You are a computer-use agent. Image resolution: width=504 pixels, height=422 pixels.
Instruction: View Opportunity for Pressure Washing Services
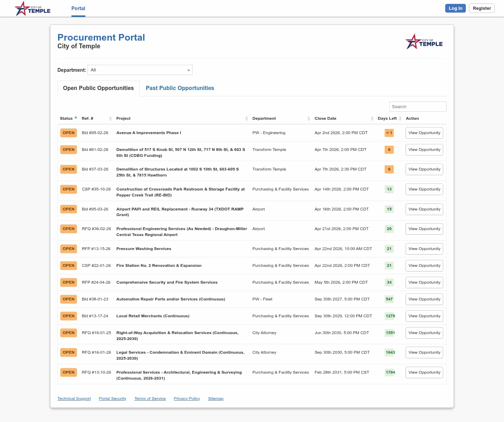coord(424,249)
